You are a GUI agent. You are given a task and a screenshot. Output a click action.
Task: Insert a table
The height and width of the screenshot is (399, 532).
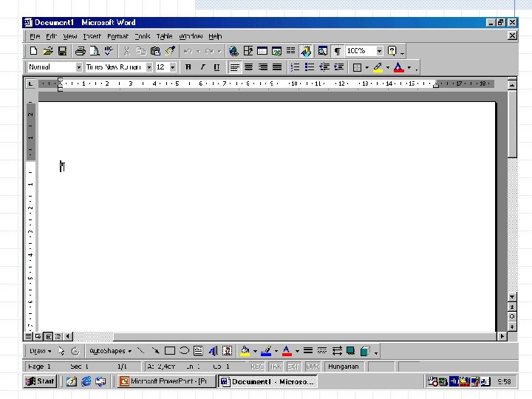(x=262, y=51)
